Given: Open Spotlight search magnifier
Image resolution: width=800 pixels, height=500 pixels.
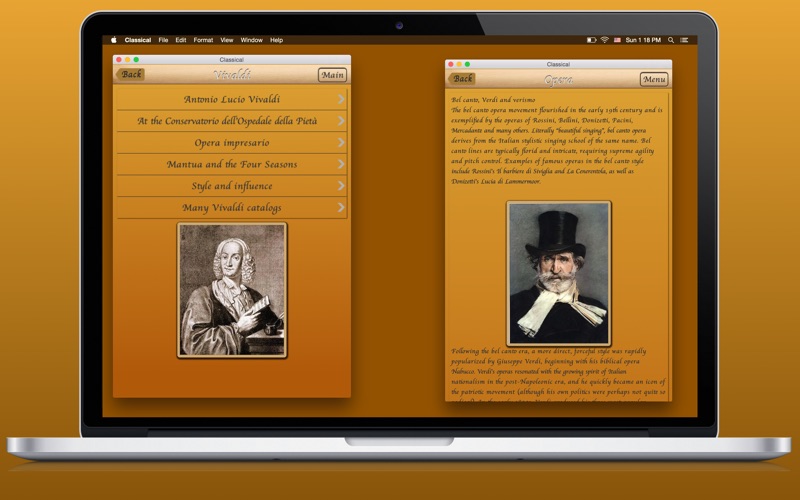Looking at the screenshot, I should [x=671, y=40].
